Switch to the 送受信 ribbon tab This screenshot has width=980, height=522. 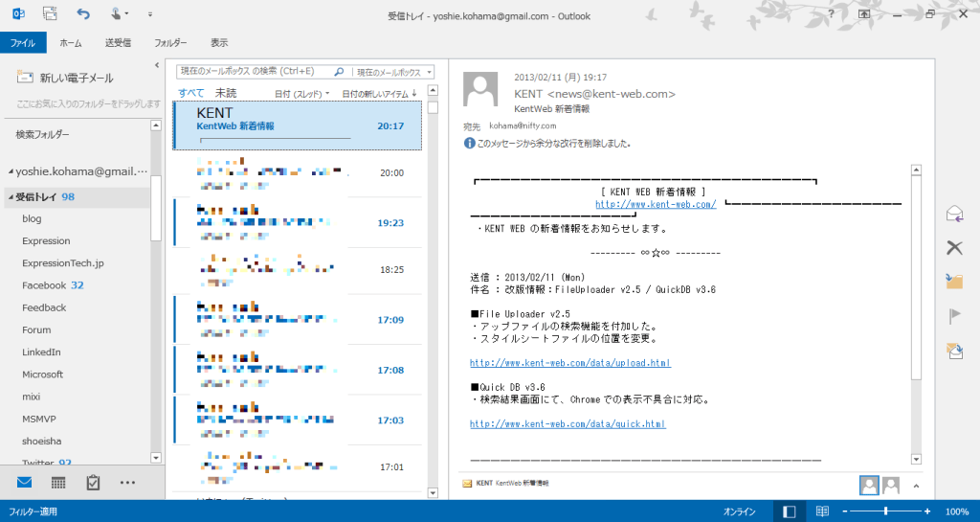tap(118, 42)
